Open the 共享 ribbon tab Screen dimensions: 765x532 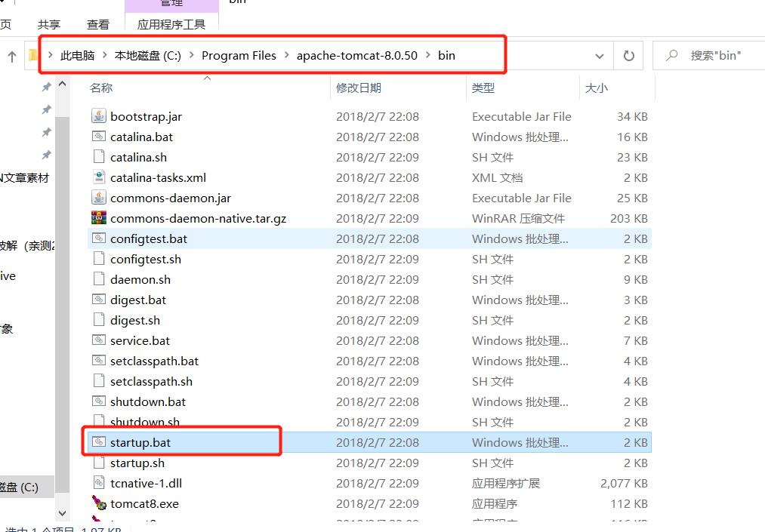click(49, 24)
